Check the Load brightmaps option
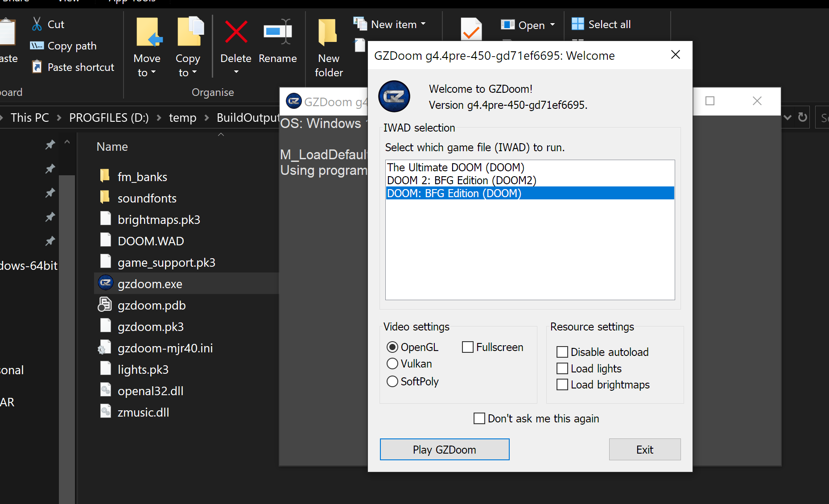 point(562,384)
